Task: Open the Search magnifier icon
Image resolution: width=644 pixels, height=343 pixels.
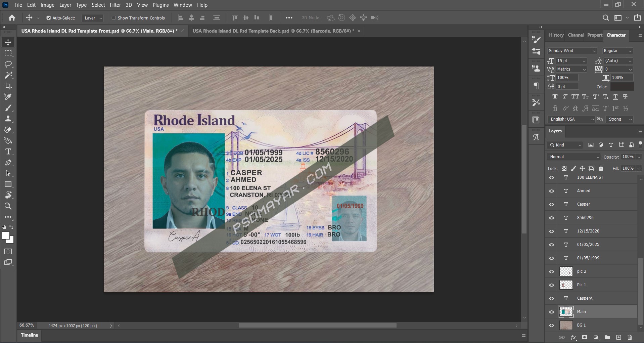Action: point(606,18)
